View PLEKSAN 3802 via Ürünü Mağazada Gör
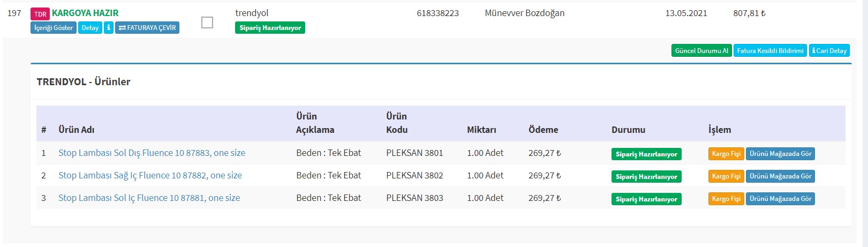Image resolution: width=868 pixels, height=247 pixels. 780,176
